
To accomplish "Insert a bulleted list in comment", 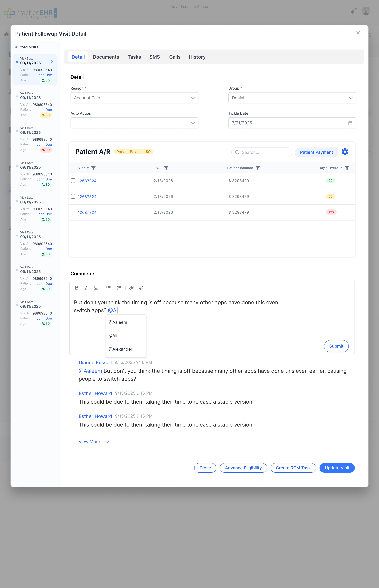I will (108, 288).
